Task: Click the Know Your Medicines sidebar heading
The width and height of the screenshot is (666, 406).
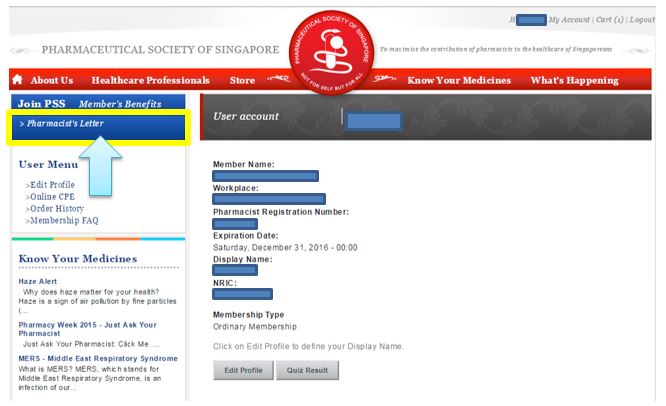Action: [x=78, y=259]
